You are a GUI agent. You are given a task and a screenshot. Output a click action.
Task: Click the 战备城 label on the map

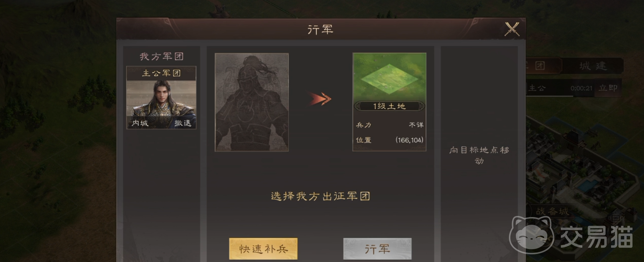coord(552,211)
